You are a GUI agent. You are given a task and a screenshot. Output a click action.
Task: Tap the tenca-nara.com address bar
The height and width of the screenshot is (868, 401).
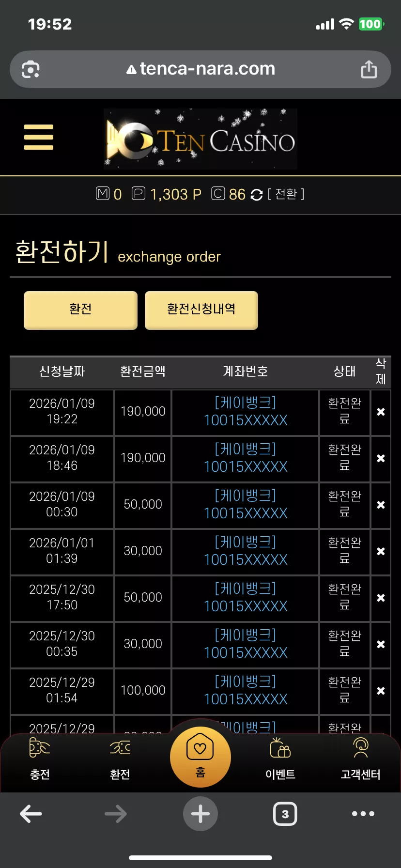[x=200, y=69]
